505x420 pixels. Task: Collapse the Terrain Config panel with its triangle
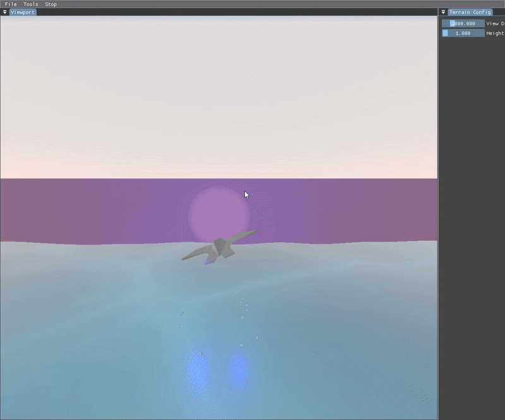click(x=444, y=12)
